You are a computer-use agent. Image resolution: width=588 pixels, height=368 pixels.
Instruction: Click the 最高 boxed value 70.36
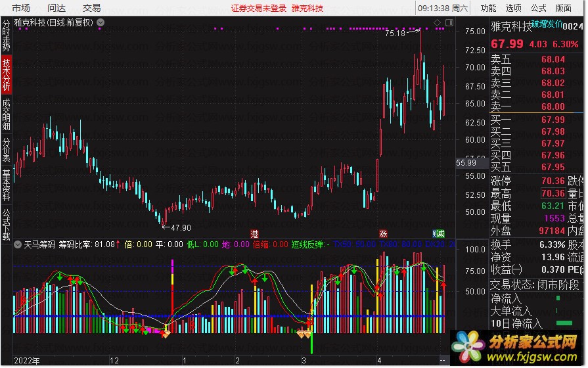tap(553, 193)
